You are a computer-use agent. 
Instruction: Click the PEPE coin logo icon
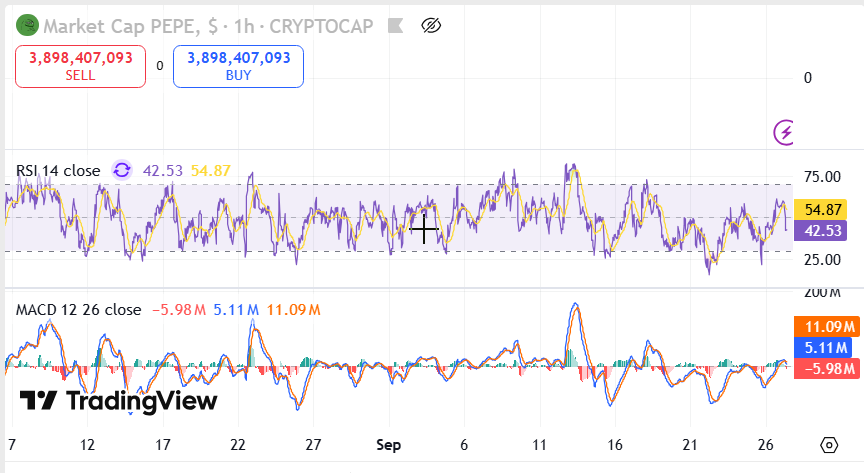(x=28, y=25)
